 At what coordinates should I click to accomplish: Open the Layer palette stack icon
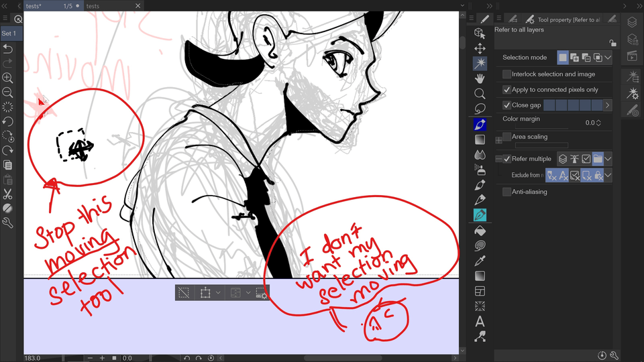point(632,21)
